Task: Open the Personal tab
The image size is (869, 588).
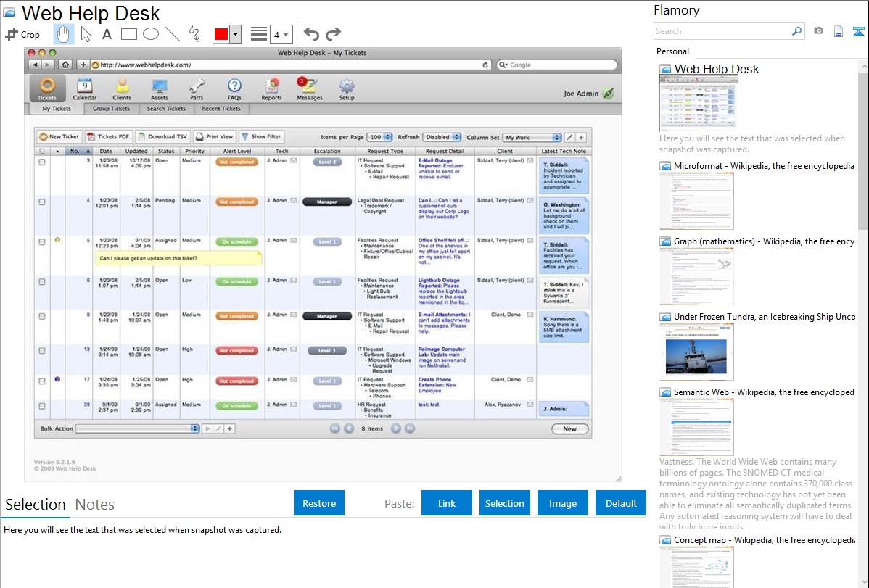Action: 672,51
